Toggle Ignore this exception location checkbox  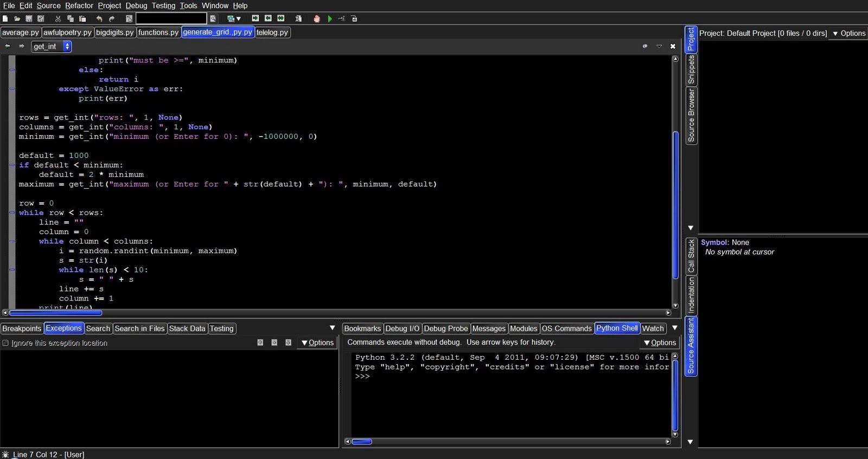5,343
